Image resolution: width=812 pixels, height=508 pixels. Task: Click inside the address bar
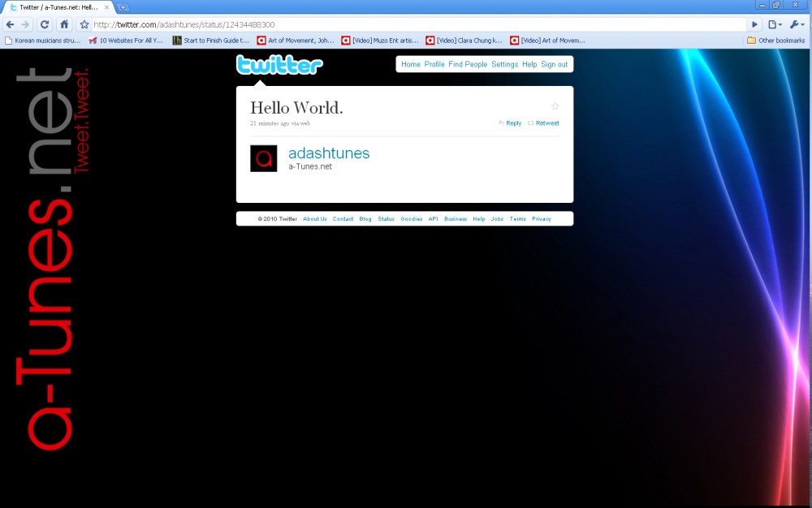(x=325, y=24)
